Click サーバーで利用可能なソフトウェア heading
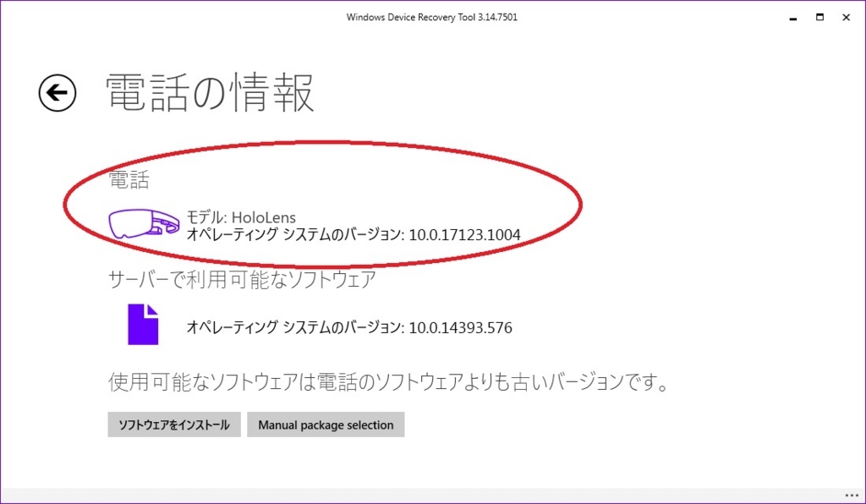Screen dimensions: 866x504 pos(242,279)
